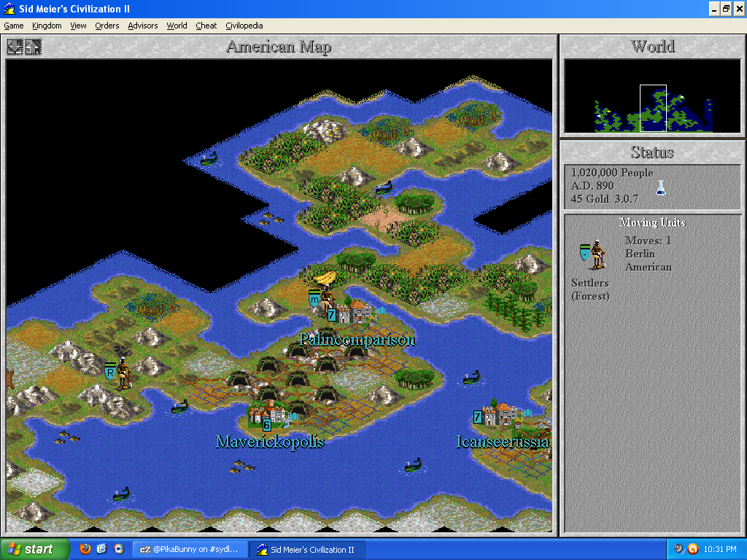Click the Windows start button
This screenshot has width=747, height=560.
[34, 550]
